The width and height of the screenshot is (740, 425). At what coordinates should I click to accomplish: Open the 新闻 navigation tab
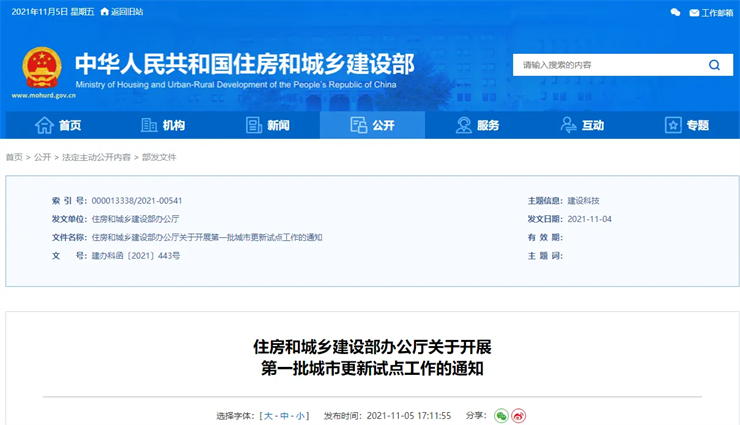[268, 125]
